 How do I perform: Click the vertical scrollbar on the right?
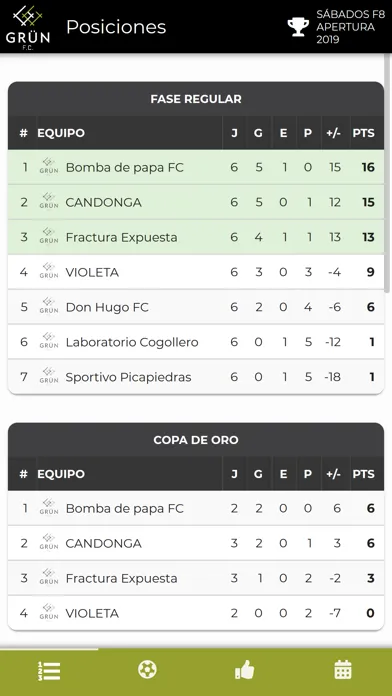387,173
